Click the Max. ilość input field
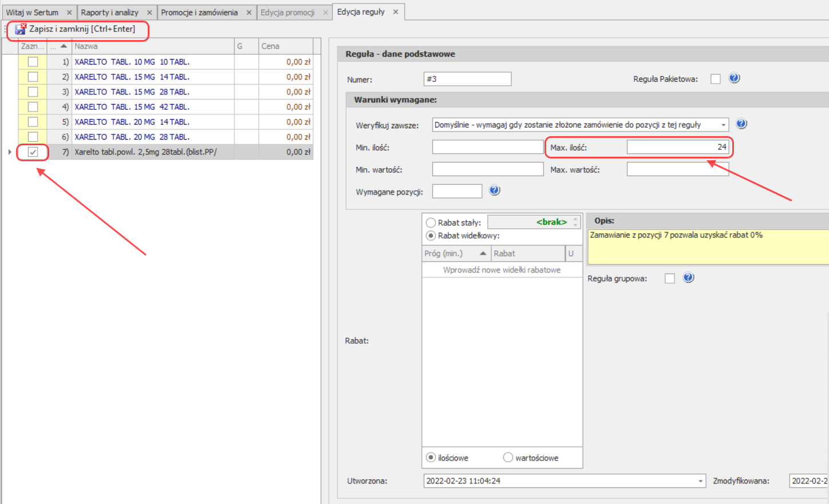This screenshot has width=829, height=504. [677, 148]
